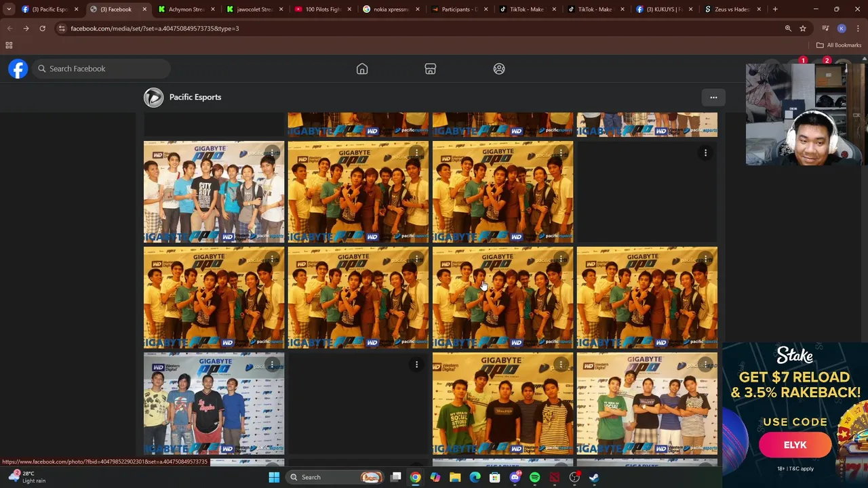Open the apps grid in bookmarks bar

tap(9, 45)
